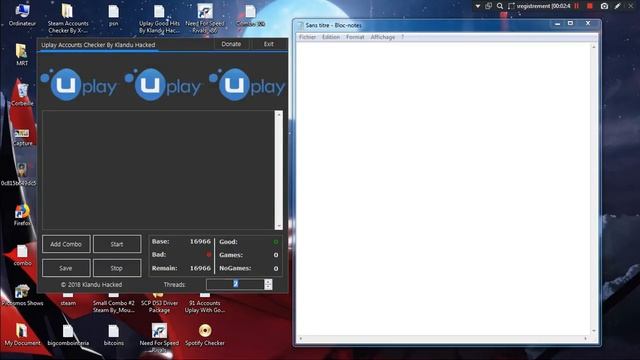The height and width of the screenshot is (360, 640).
Task: Launch Firefox from the desktop icon
Action: click(22, 216)
